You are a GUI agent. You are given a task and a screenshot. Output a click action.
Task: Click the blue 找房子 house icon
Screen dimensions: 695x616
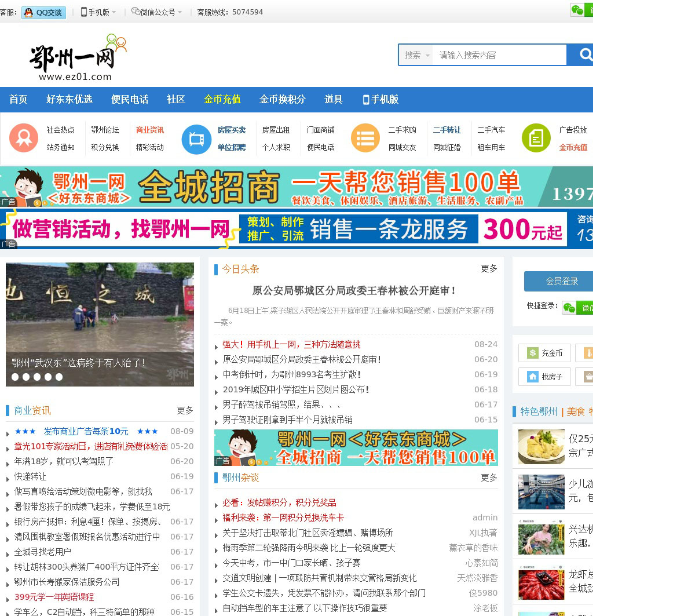[532, 377]
